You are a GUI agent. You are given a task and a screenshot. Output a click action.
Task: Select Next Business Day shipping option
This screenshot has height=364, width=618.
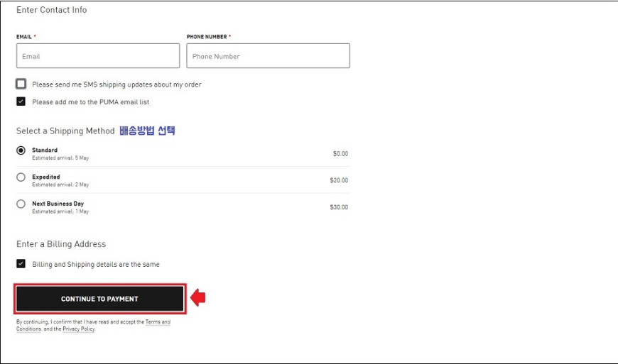(21, 204)
